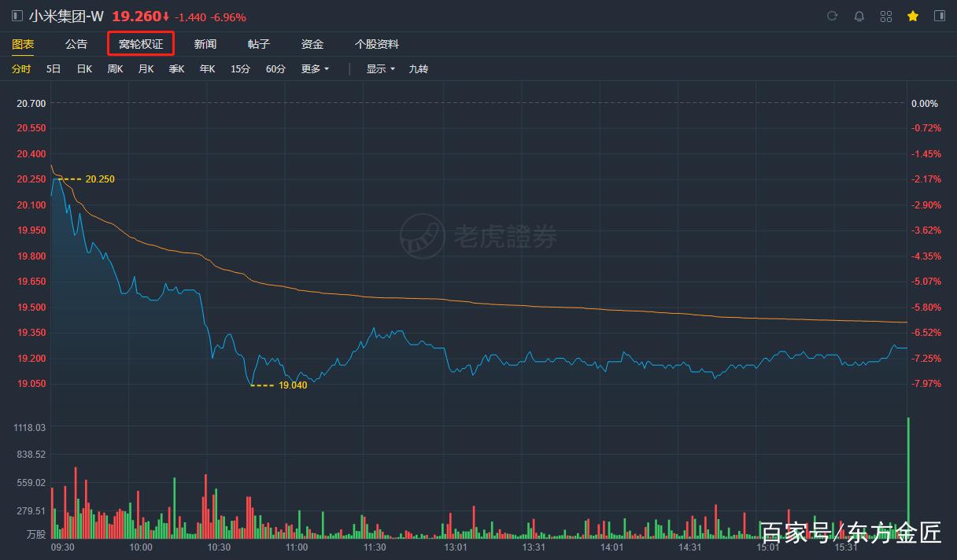
Task: Select the 年K chart period
Action: pyautogui.click(x=207, y=69)
